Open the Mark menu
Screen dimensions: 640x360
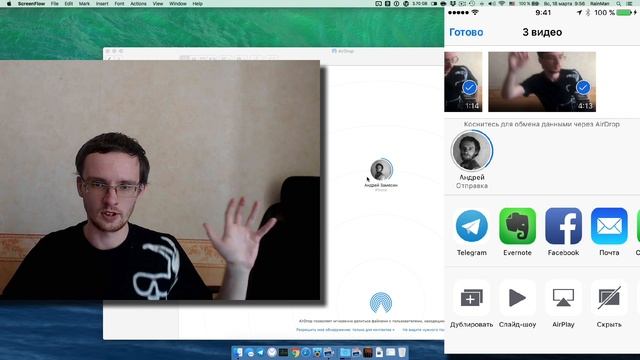click(84, 3)
